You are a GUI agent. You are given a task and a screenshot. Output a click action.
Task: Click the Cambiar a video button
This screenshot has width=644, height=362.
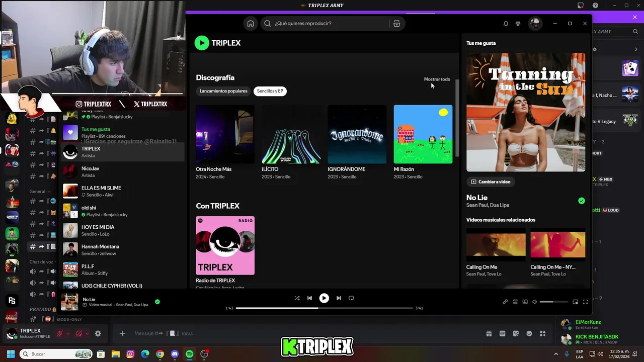pyautogui.click(x=491, y=182)
